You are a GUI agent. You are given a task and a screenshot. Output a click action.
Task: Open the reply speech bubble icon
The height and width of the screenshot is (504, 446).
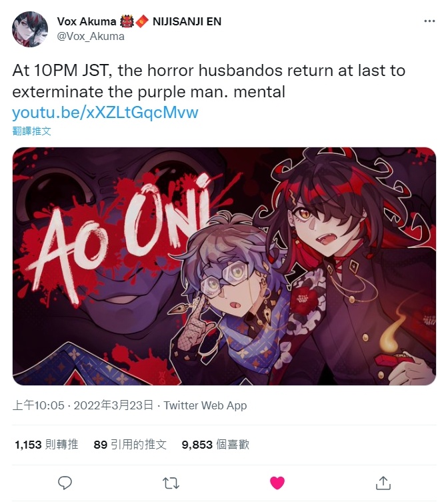65,483
